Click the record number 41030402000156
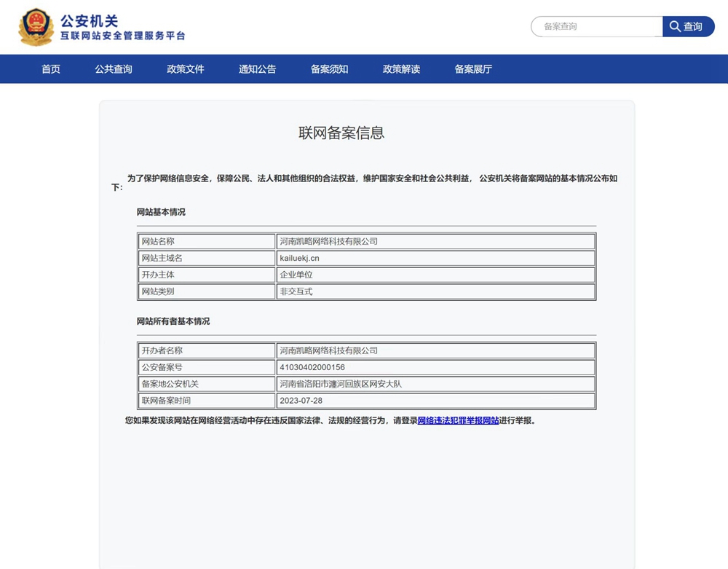Screen dimensions: 728x569 [x=312, y=367]
